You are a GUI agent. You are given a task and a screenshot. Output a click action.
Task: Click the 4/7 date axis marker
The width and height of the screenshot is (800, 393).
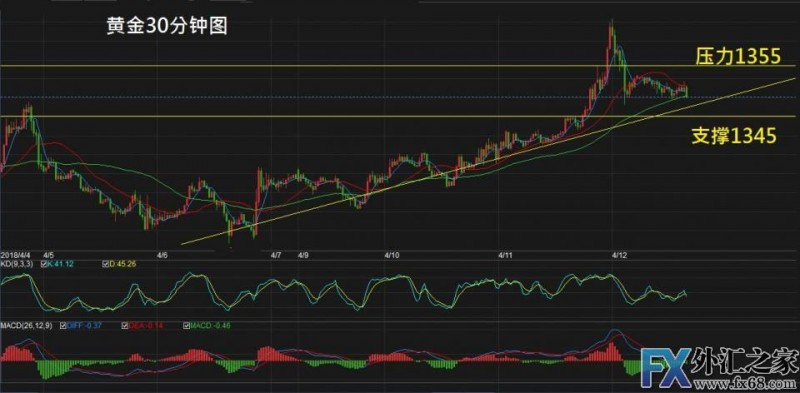click(276, 254)
